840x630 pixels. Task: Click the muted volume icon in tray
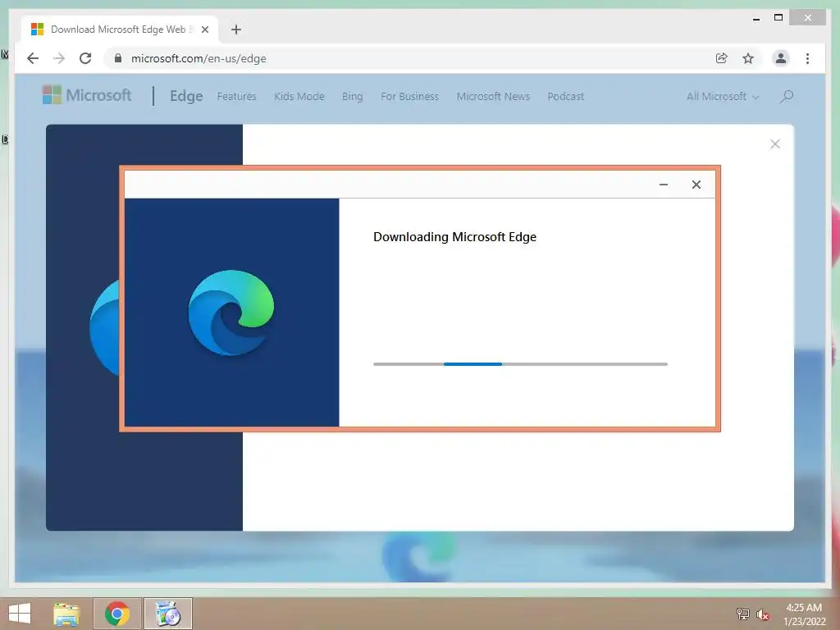763,614
